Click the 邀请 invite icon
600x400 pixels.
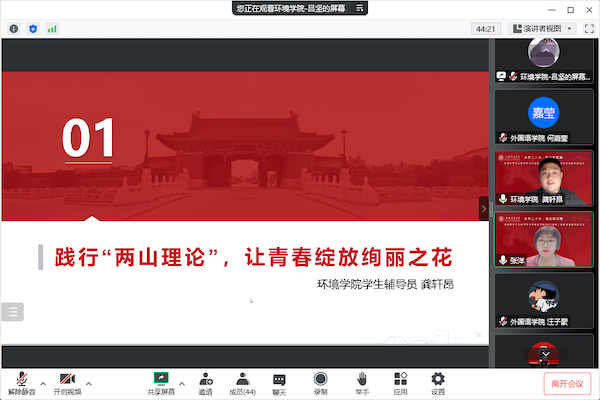(205, 383)
